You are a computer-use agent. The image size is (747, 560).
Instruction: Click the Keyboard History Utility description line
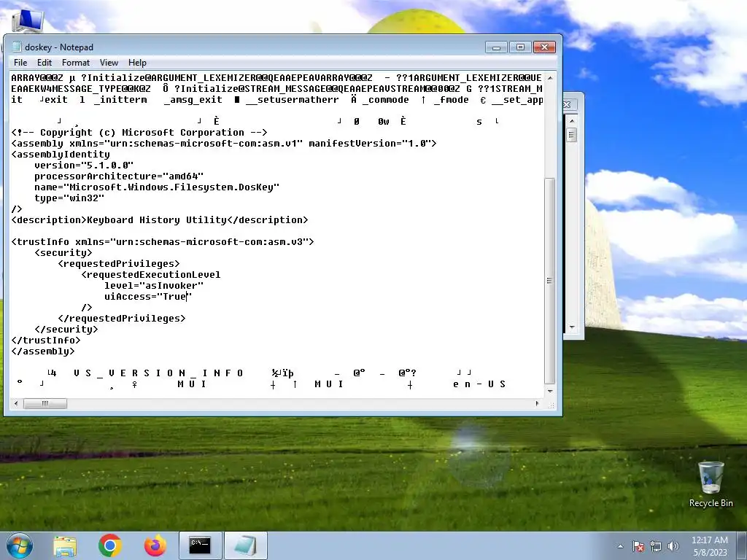pyautogui.click(x=160, y=220)
